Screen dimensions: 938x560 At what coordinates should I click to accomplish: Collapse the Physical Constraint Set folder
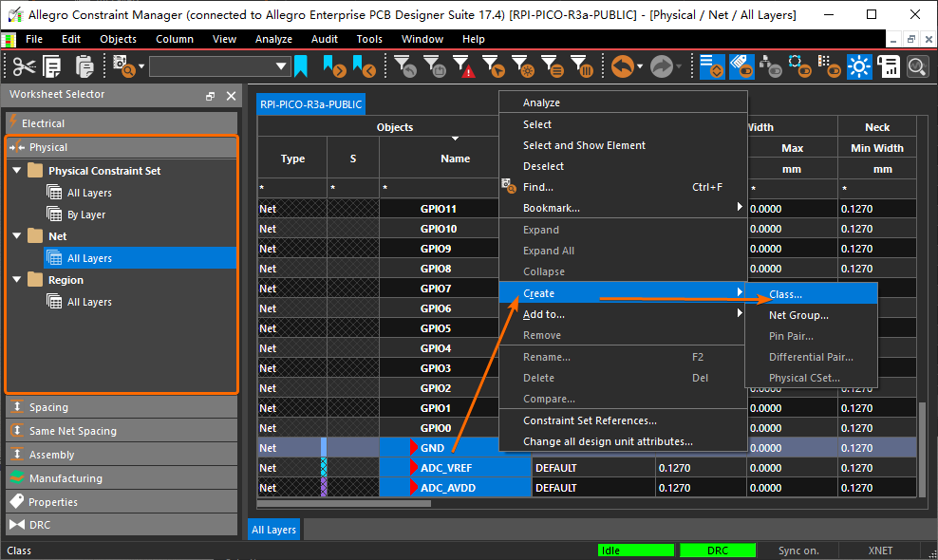click(x=17, y=171)
